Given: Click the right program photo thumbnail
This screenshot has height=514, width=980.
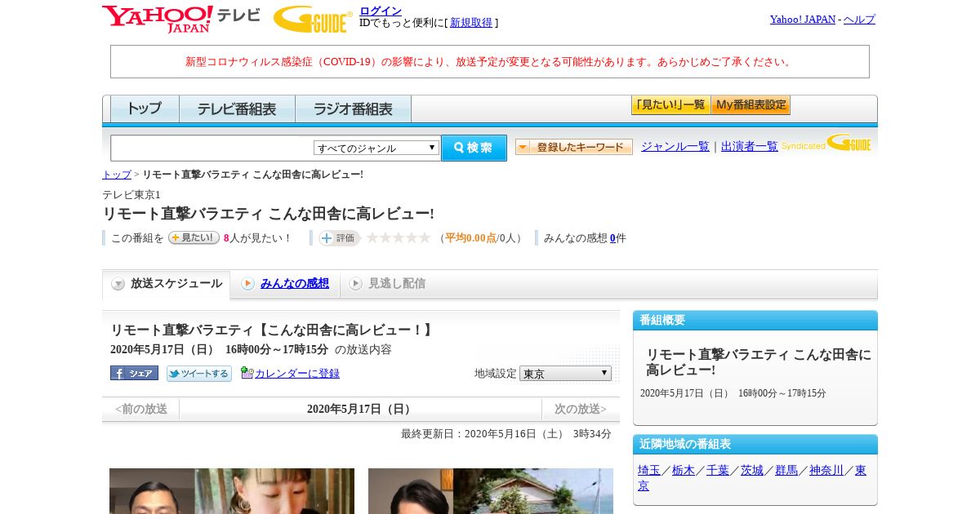Looking at the screenshot, I should pos(491,491).
